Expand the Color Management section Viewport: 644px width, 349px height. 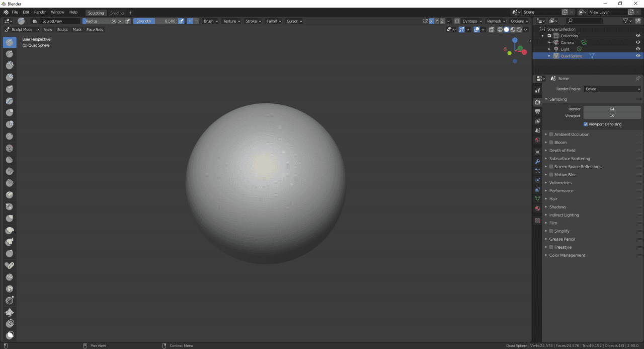(x=546, y=255)
